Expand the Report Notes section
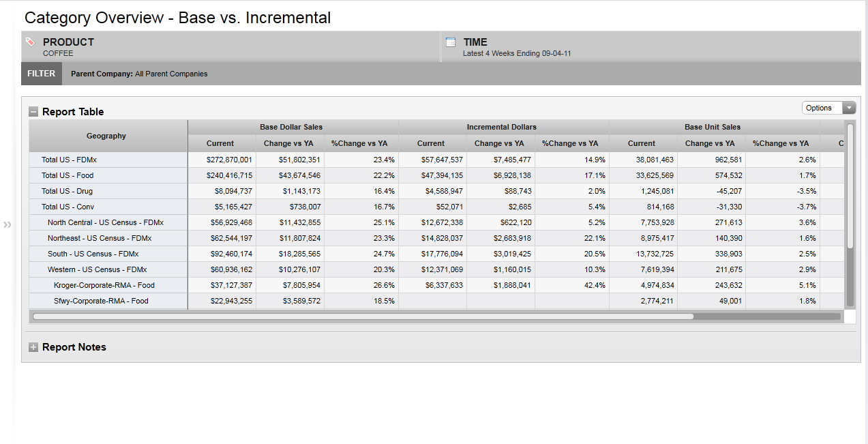 coord(33,347)
